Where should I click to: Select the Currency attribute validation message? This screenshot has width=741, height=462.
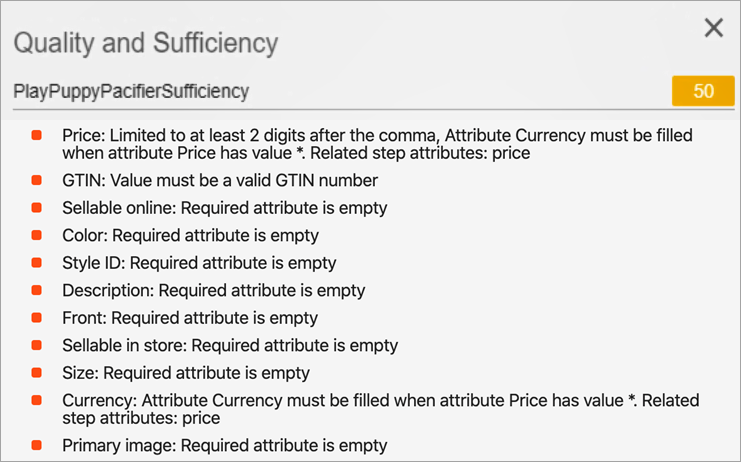coord(380,409)
